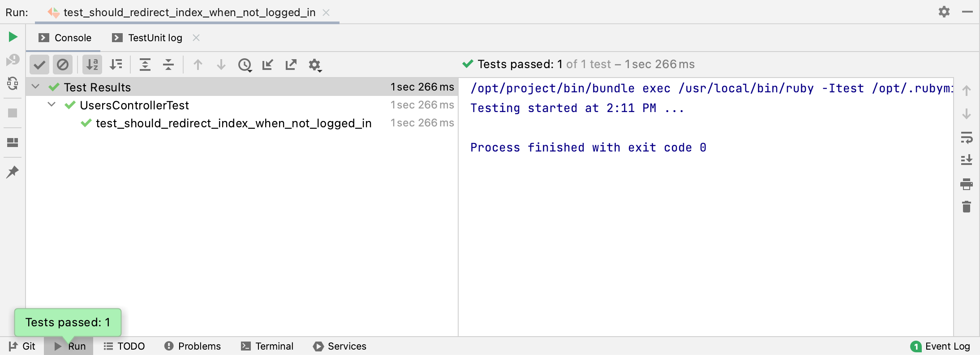Viewport: 980px width, 355px height.
Task: Collapse the UsersControllerTest node
Action: coord(52,104)
